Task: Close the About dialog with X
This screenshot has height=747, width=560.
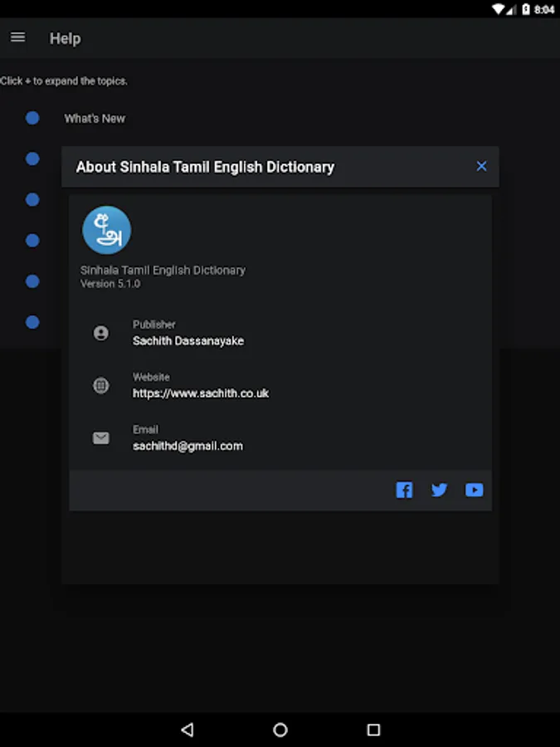Action: pyautogui.click(x=481, y=166)
